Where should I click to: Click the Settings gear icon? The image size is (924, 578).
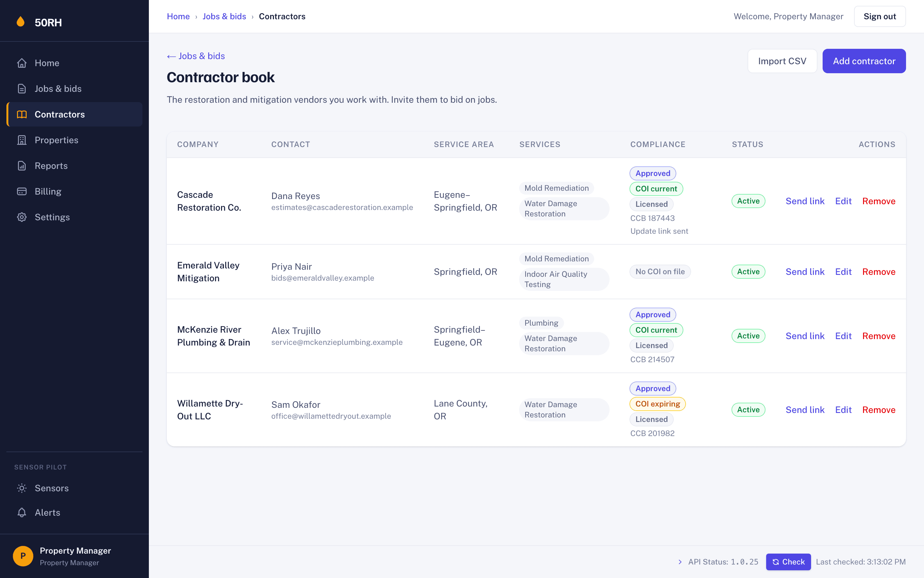pyautogui.click(x=22, y=217)
